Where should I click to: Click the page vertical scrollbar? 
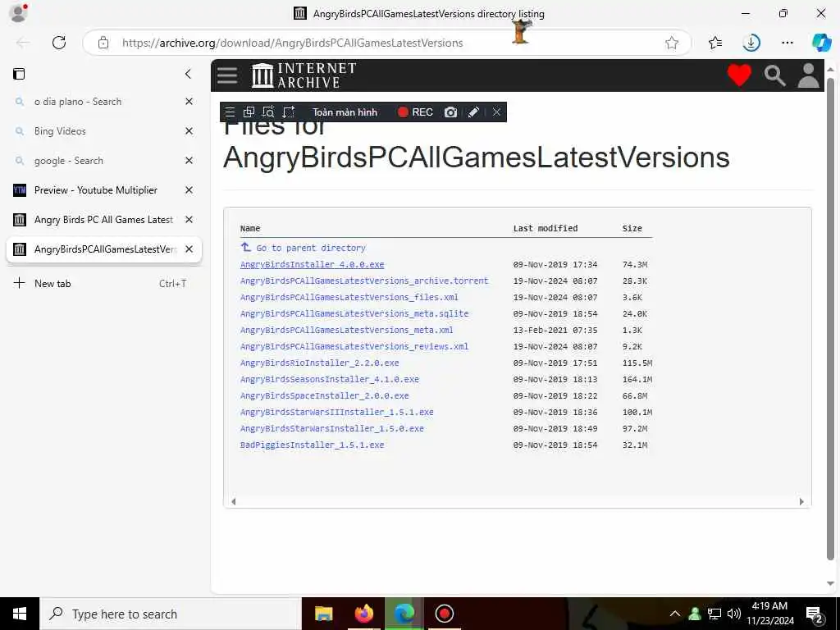(x=830, y=319)
